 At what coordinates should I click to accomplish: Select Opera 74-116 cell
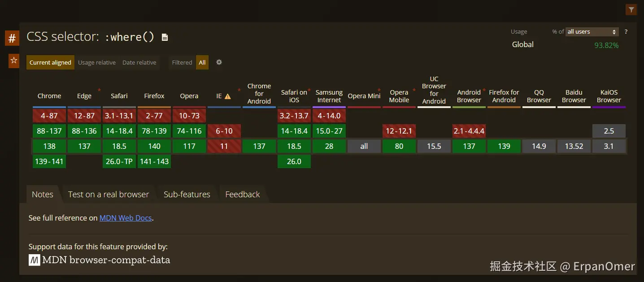pos(189,131)
